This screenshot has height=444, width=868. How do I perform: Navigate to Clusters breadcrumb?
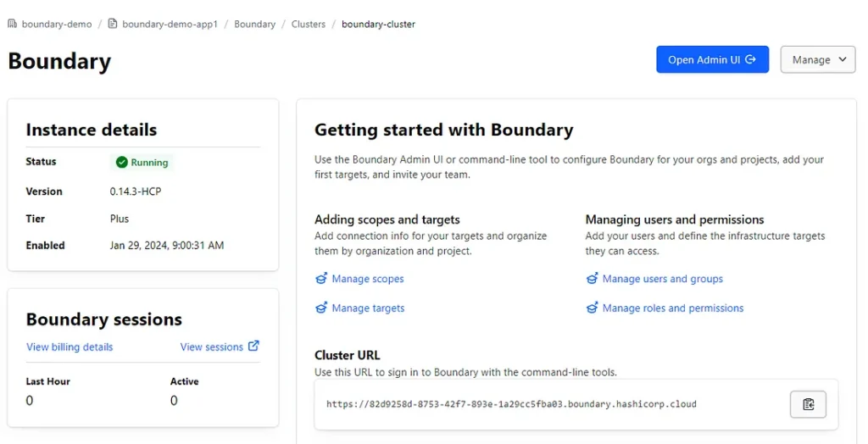[309, 24]
